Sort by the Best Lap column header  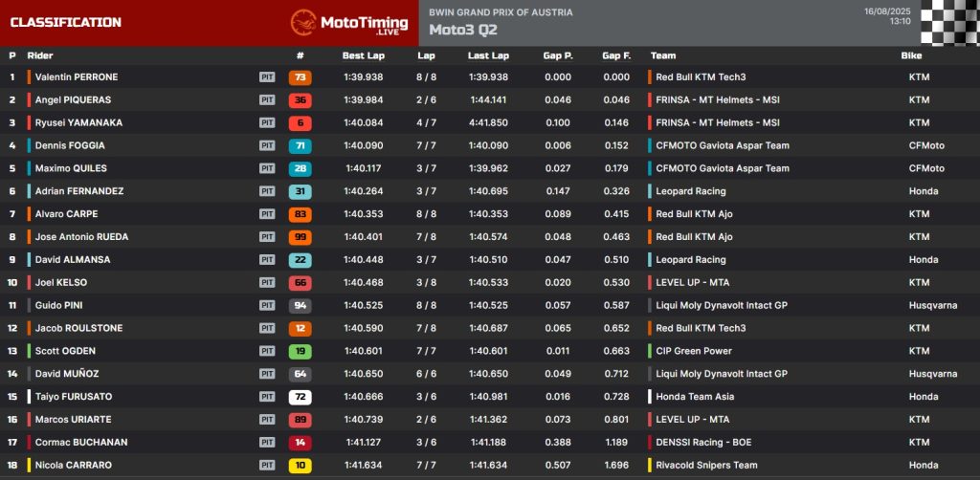pyautogui.click(x=363, y=55)
